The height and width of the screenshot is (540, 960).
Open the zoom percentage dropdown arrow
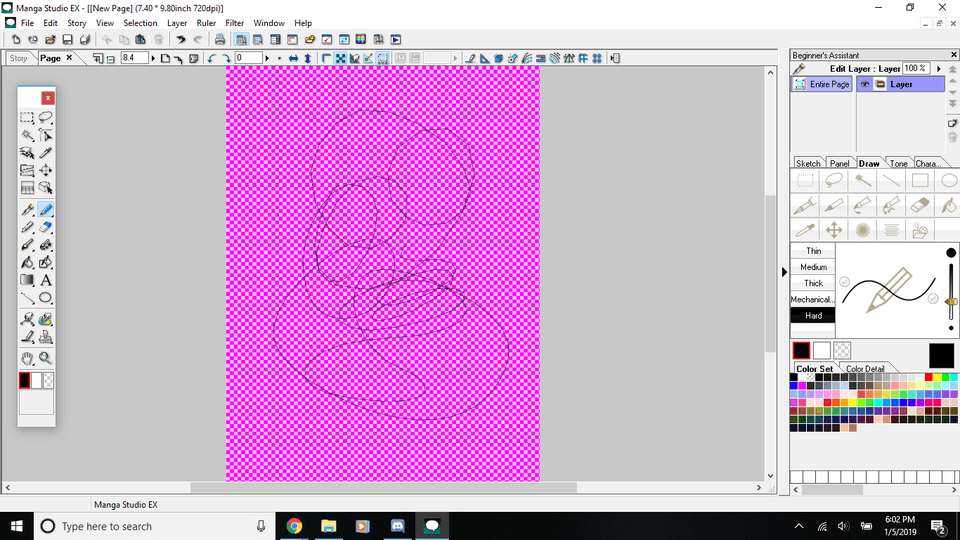point(153,59)
